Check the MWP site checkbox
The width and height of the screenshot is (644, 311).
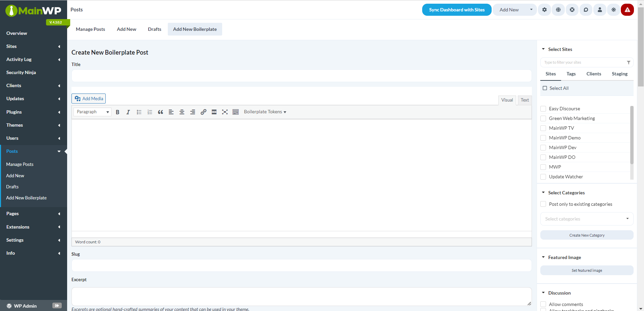[543, 167]
